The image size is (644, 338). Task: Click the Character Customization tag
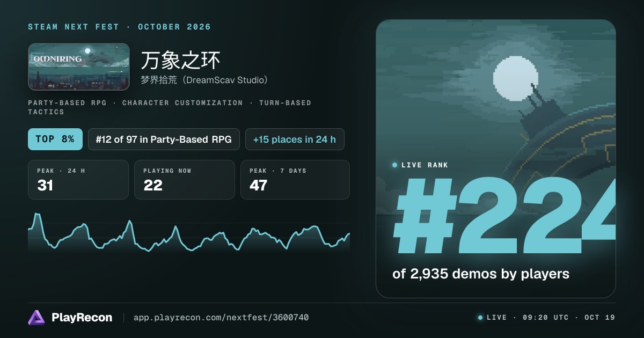pos(182,102)
